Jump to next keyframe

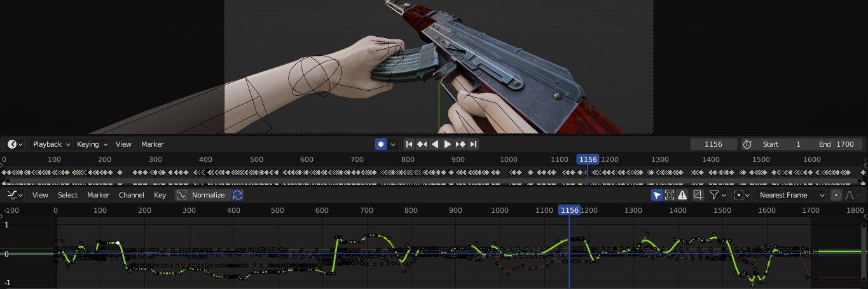coord(460,144)
